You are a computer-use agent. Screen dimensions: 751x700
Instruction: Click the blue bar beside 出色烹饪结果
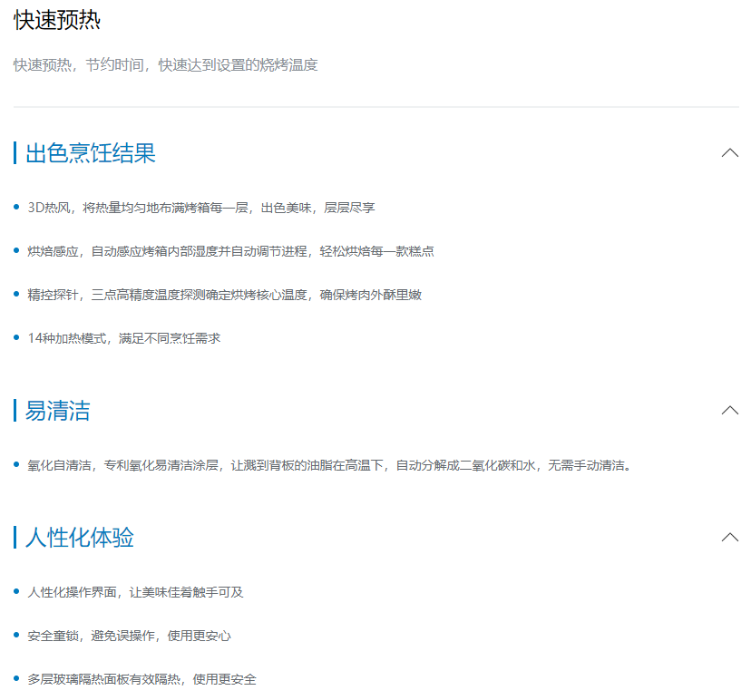15,153
